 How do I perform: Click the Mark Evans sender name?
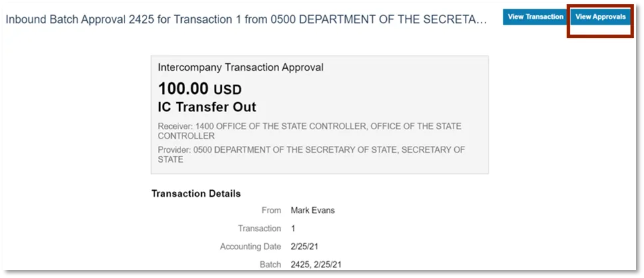312,211
